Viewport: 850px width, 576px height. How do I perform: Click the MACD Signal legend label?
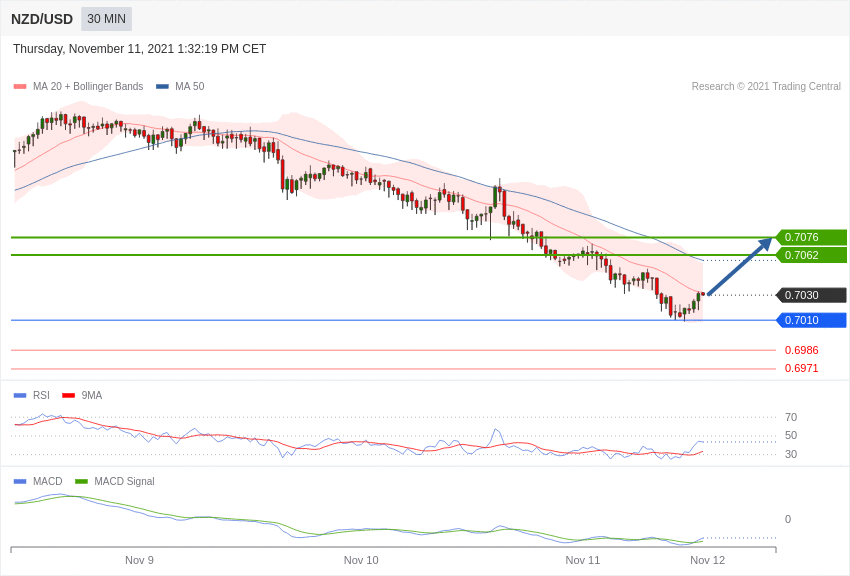pos(124,482)
